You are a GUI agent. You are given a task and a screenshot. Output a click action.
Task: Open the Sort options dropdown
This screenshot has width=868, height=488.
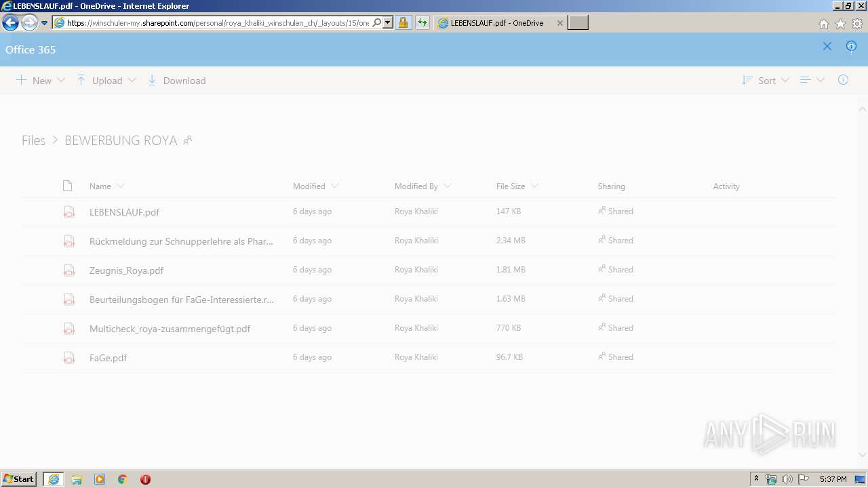[x=766, y=81]
